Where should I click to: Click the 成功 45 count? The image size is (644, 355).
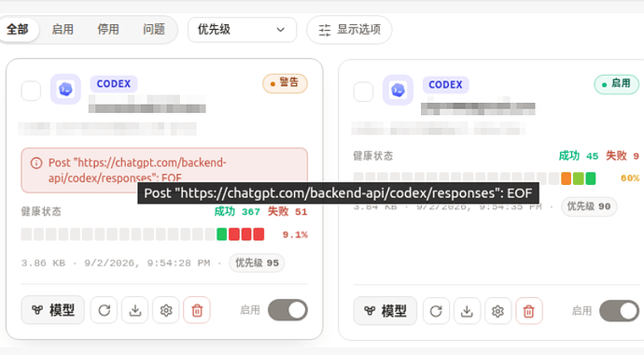pyautogui.click(x=579, y=156)
